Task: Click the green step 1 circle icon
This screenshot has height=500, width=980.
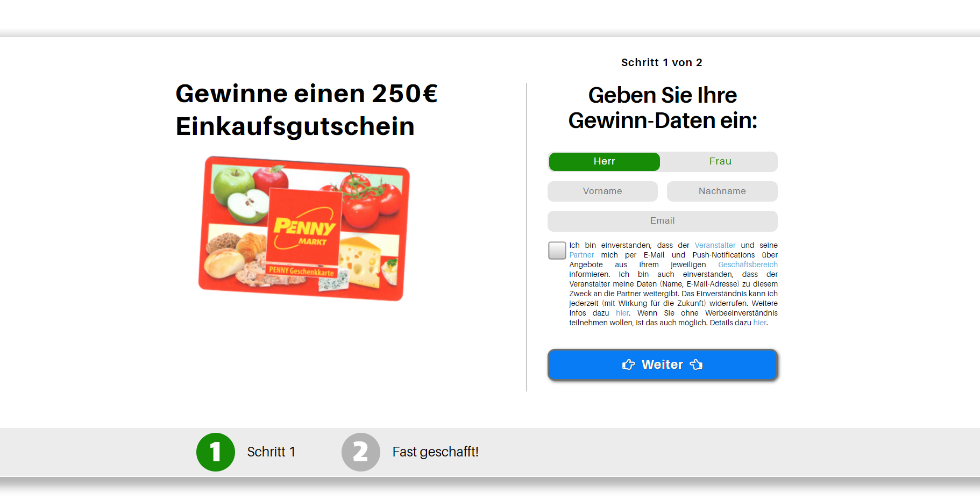Action: coord(215,452)
